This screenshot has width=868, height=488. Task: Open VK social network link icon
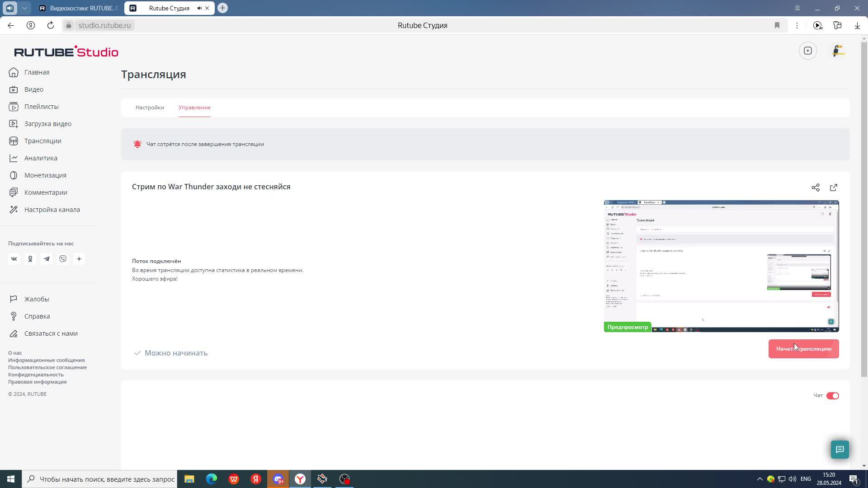click(14, 259)
